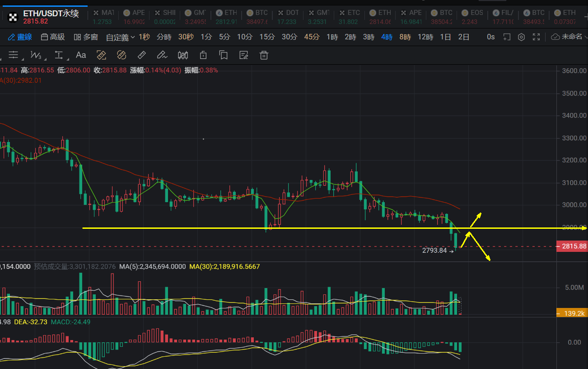The width and height of the screenshot is (588, 369).
Task: Click the trash can delete drawings icon
Action: [264, 55]
